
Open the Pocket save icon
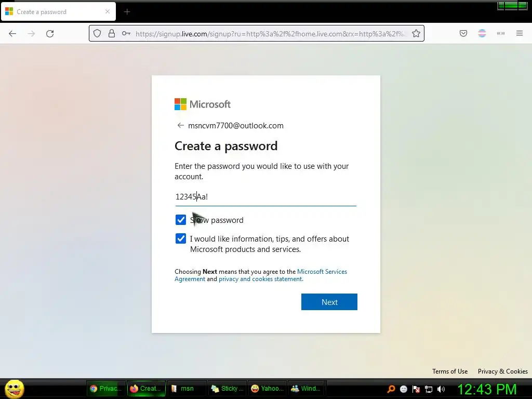pyautogui.click(x=463, y=33)
